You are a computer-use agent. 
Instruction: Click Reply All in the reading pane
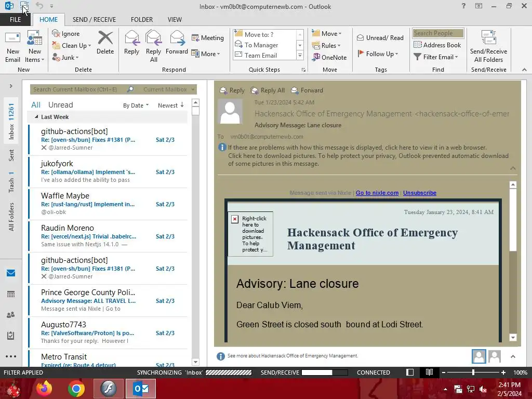pyautogui.click(x=268, y=90)
